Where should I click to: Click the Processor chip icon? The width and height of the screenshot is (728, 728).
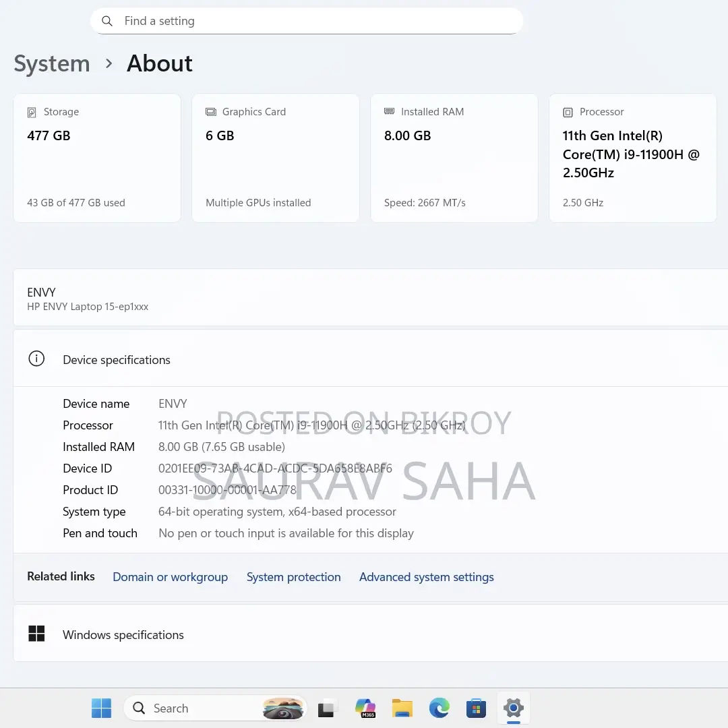(568, 112)
